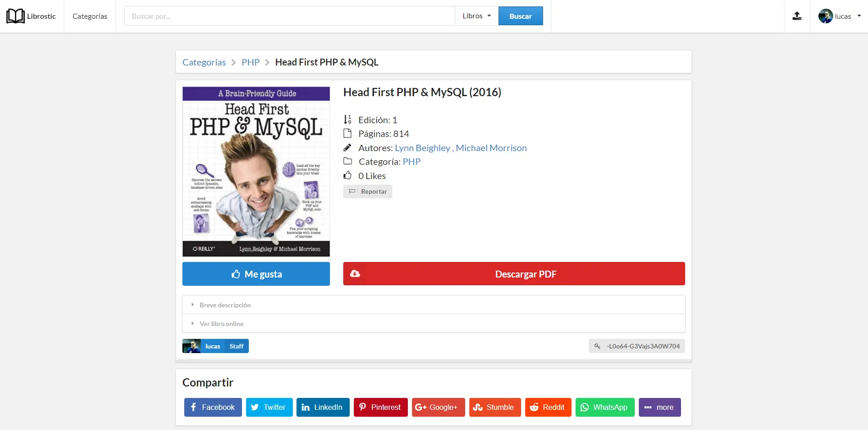
Task: Open PHP breadcrumb link
Action: click(x=251, y=62)
